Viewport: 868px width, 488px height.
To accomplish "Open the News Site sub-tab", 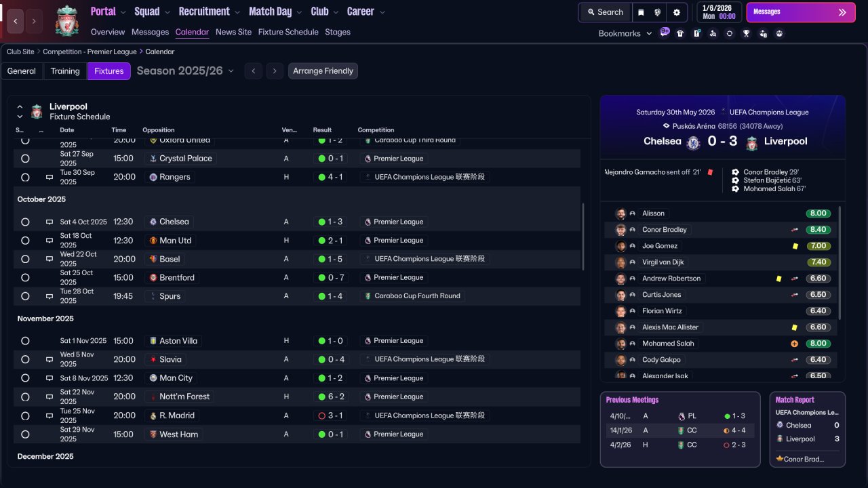I will point(233,32).
